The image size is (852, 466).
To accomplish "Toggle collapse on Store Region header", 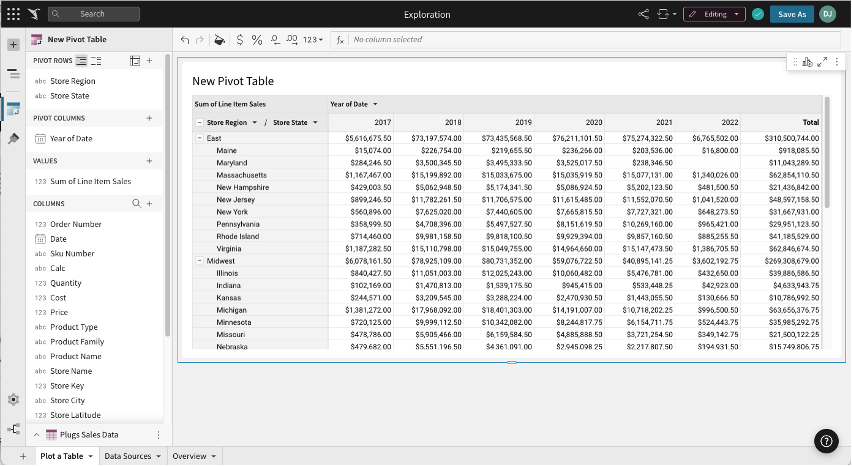I will (x=199, y=122).
